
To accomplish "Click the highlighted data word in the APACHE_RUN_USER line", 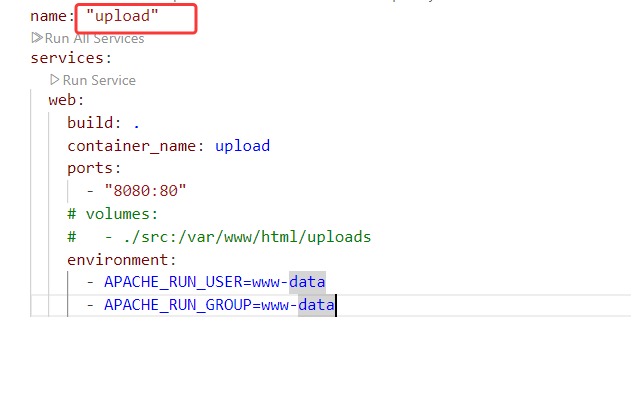I will point(307,282).
